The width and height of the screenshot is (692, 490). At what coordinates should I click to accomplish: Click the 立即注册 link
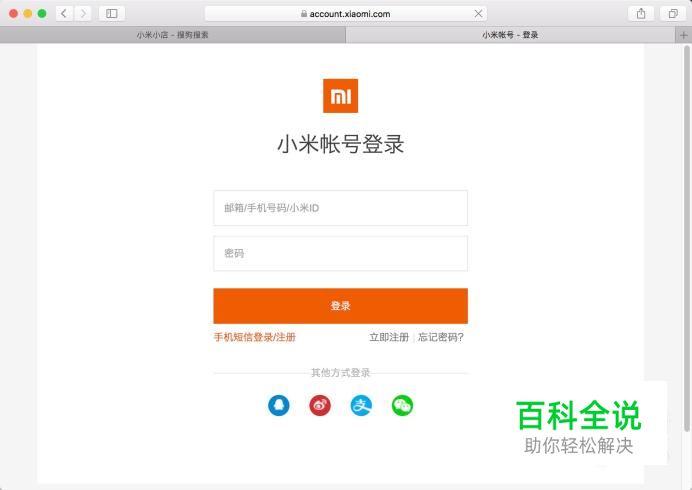(x=389, y=337)
